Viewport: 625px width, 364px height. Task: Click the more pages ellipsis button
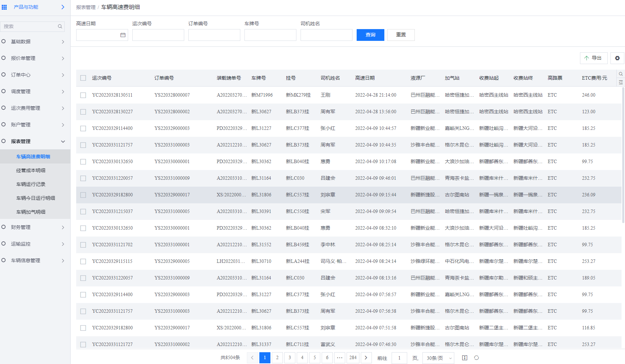(x=340, y=358)
